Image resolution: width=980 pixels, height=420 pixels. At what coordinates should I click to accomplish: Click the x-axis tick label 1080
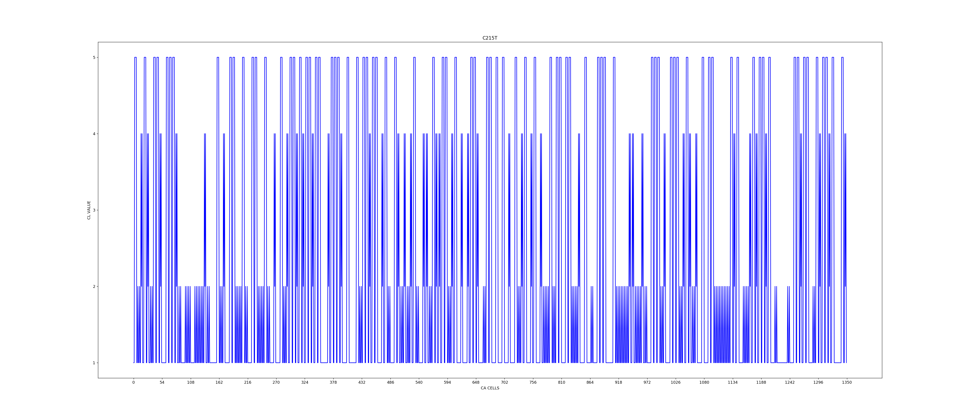(x=704, y=382)
